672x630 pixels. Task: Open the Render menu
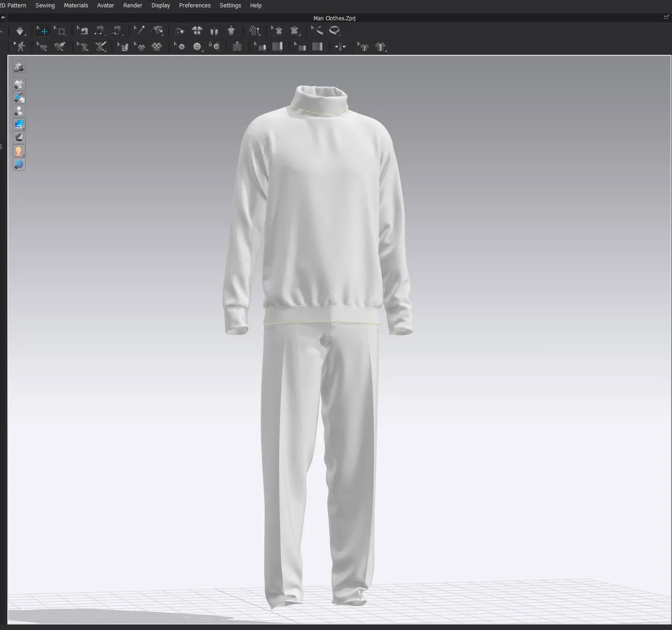pos(133,6)
